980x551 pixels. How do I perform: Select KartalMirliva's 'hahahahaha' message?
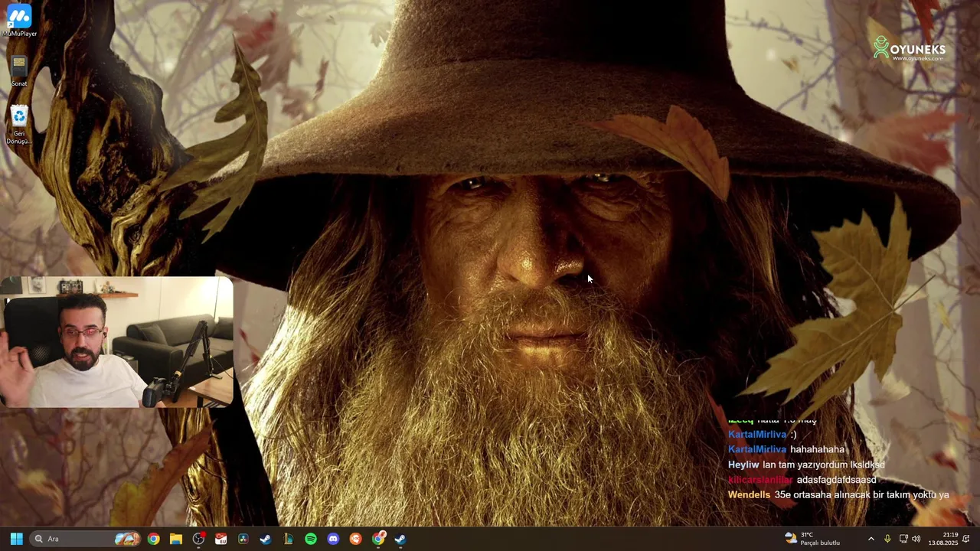(786, 449)
